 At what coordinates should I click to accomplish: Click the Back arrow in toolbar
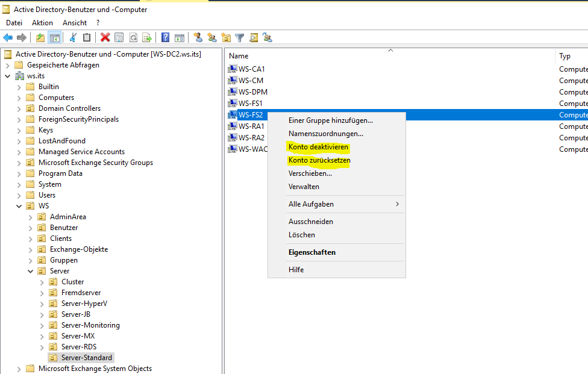click(x=8, y=37)
